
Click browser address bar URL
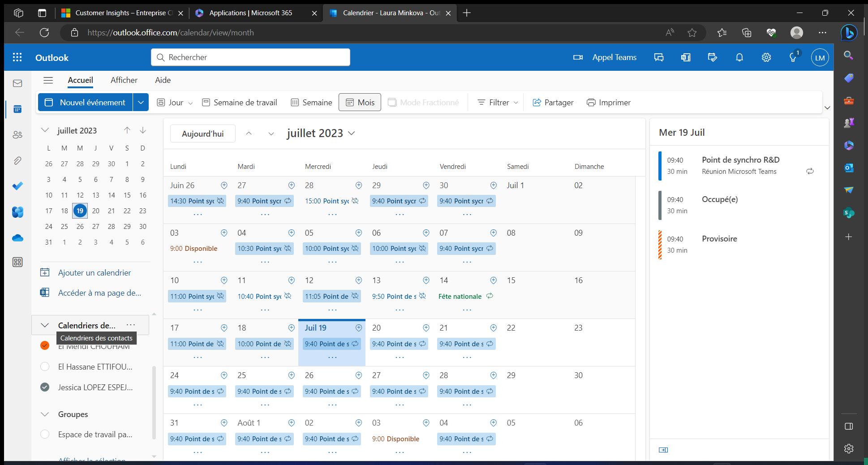click(x=171, y=32)
